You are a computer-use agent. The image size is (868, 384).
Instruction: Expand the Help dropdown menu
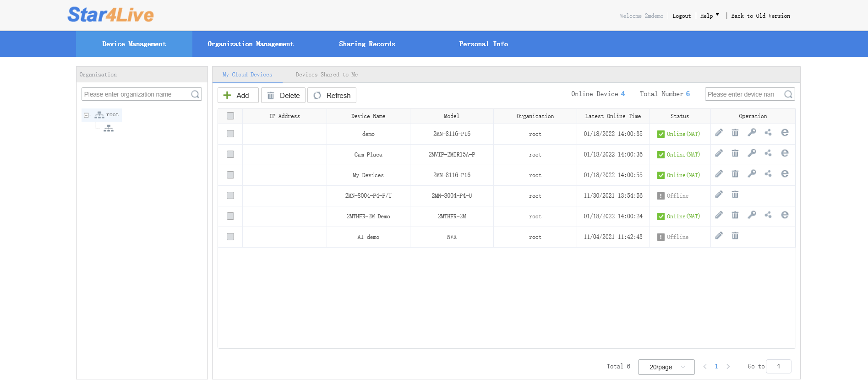709,16
